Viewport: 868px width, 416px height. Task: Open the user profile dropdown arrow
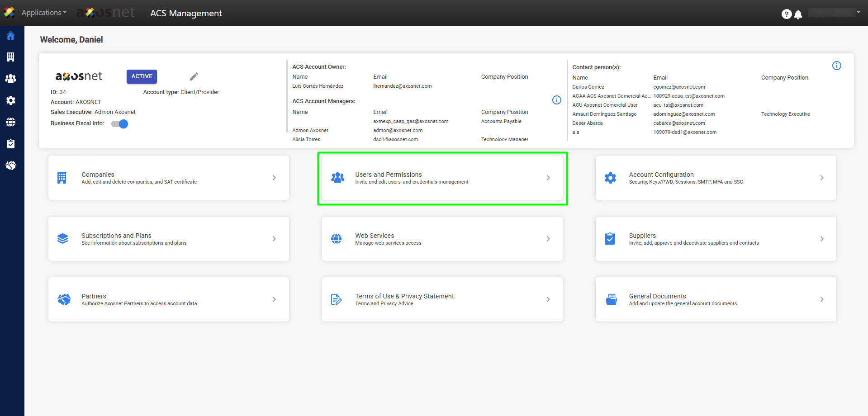(x=858, y=12)
